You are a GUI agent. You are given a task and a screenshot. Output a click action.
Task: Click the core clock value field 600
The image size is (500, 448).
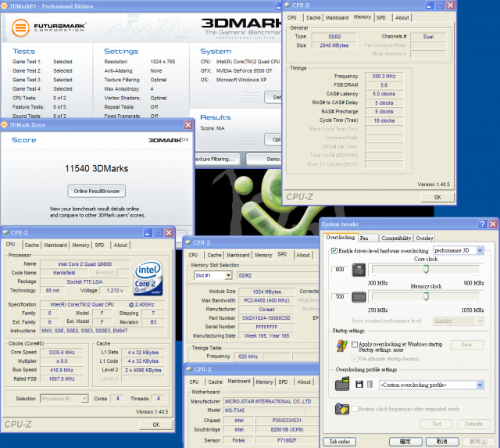pos(340,269)
